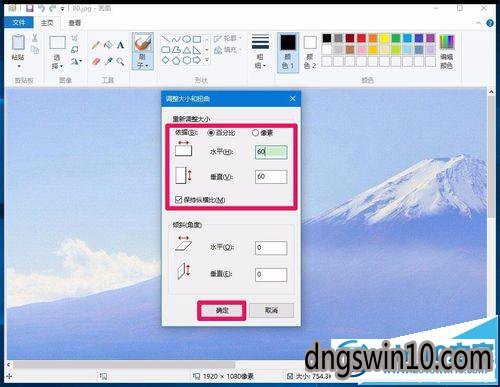Close the Resize and Skew dialog
Screen dimensions: 500x387
click(293, 99)
